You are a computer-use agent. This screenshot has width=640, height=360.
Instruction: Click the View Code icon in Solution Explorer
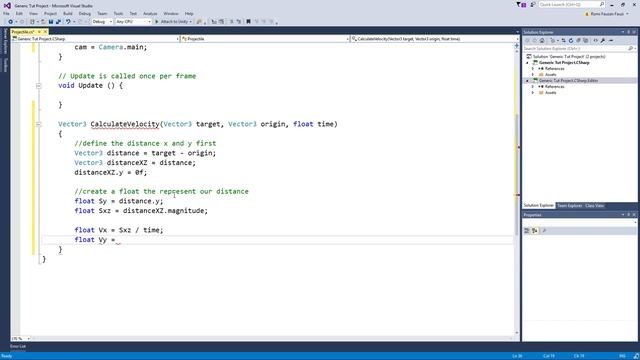click(596, 40)
